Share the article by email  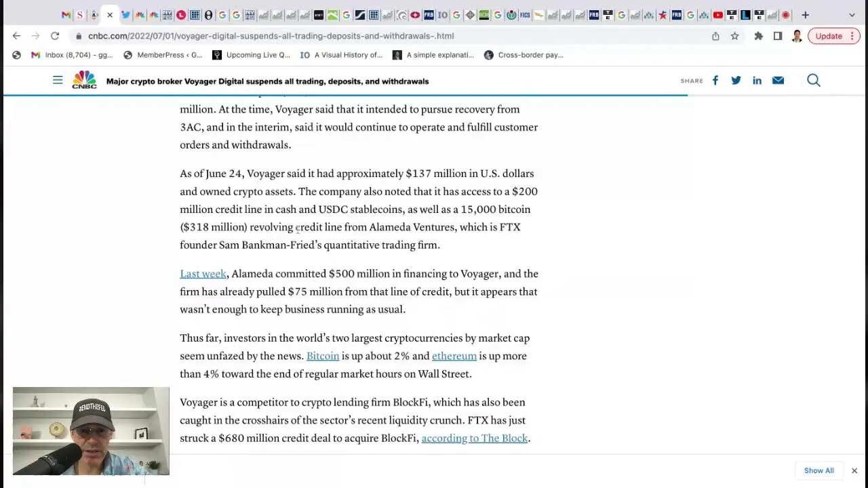778,81
